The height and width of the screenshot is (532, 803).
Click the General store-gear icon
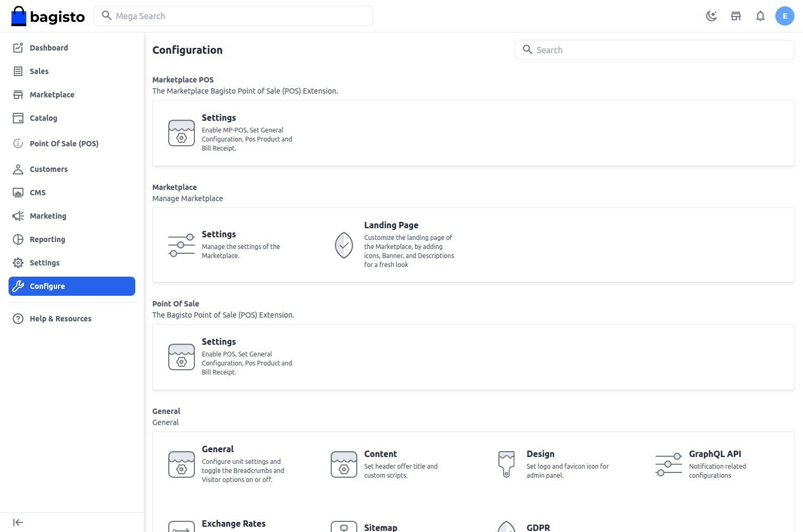182,465
